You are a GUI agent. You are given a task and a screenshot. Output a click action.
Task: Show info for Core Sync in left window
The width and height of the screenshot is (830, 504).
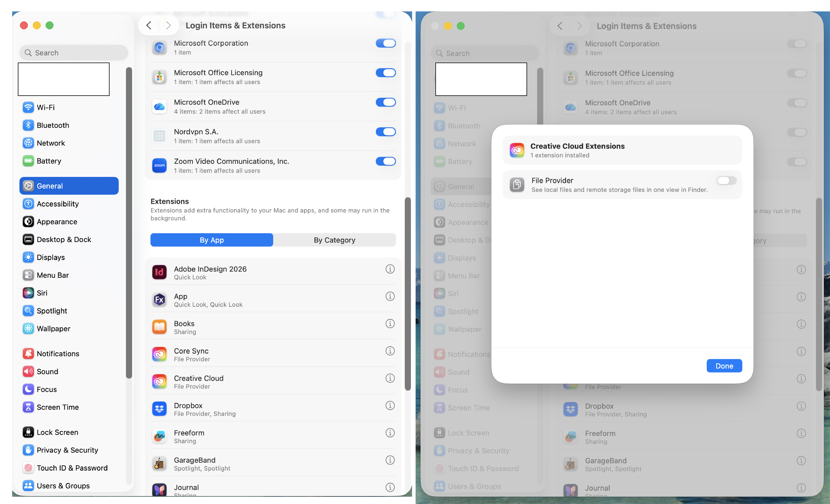pos(390,351)
